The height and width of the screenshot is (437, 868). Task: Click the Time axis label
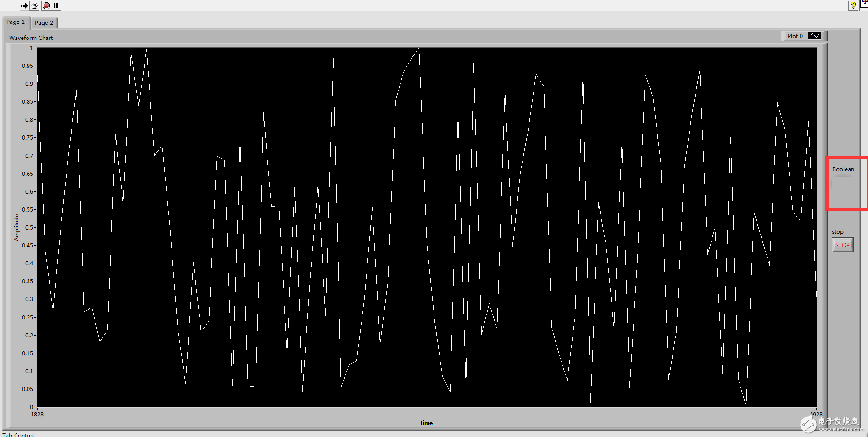point(426,423)
